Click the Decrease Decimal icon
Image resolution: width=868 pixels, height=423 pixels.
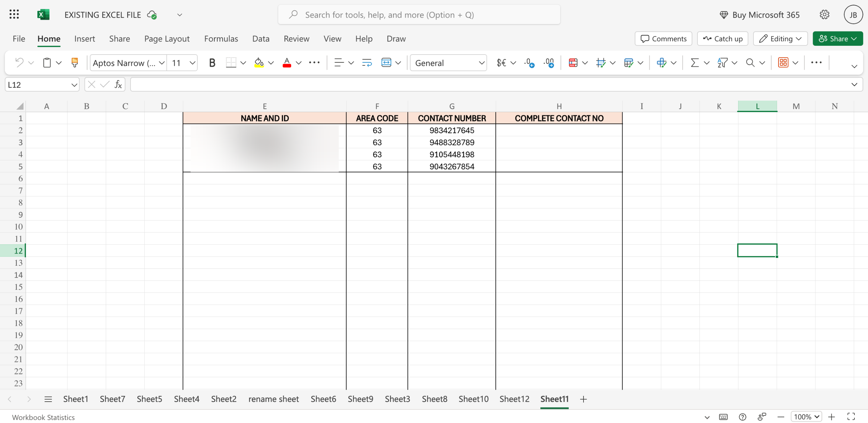coord(549,63)
